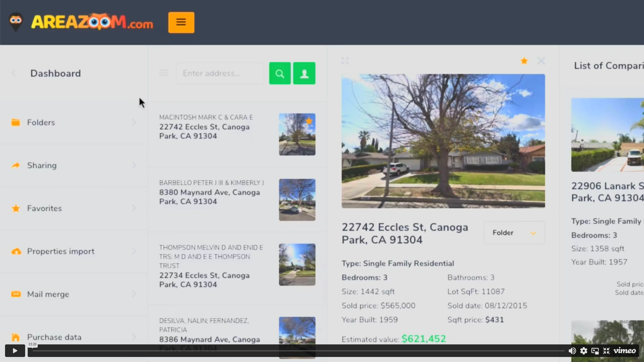Toggle the favorite star on property detail
Viewport: 644px width, 362px height.
[524, 61]
